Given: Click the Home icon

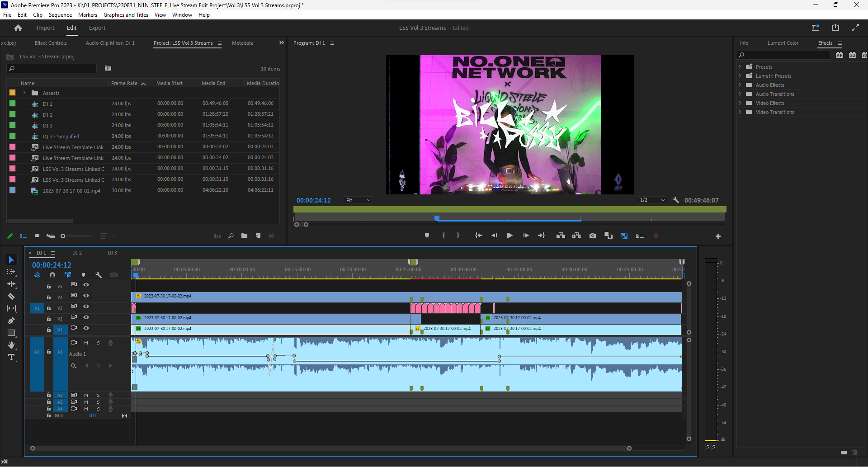Looking at the screenshot, I should point(18,28).
